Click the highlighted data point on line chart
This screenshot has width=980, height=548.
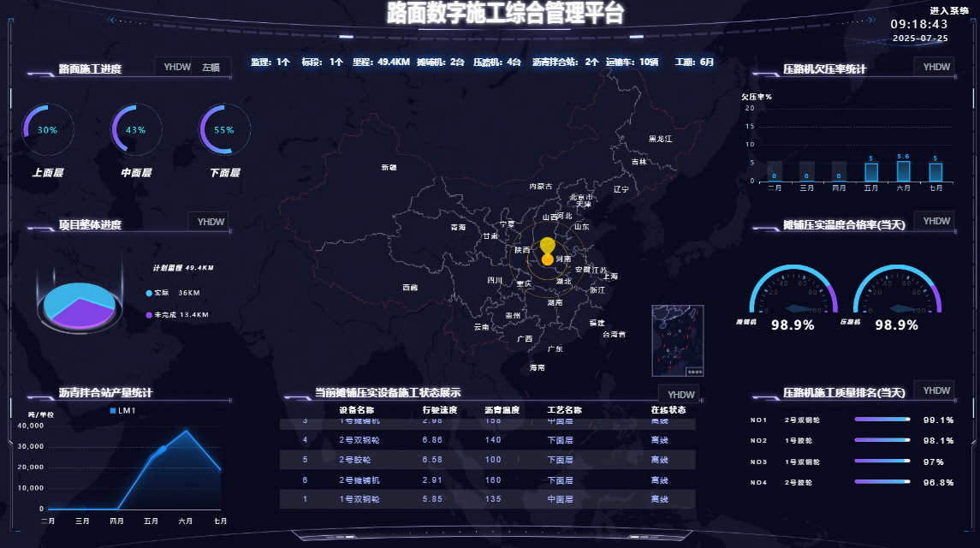163,450
